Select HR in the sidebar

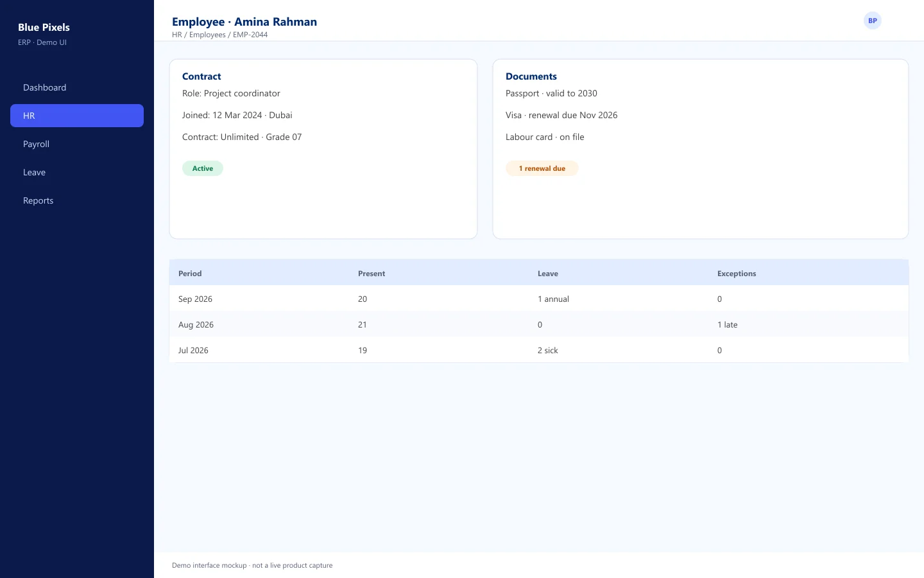tap(77, 116)
